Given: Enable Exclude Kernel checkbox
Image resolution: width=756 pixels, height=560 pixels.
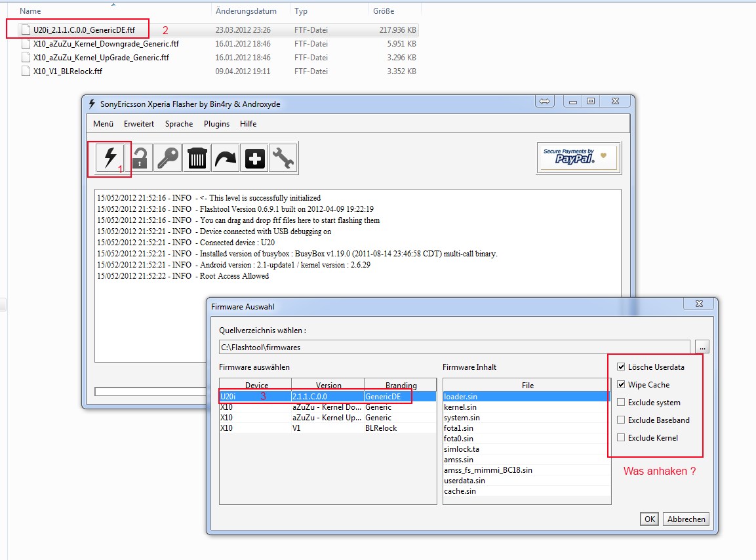Looking at the screenshot, I should click(621, 437).
